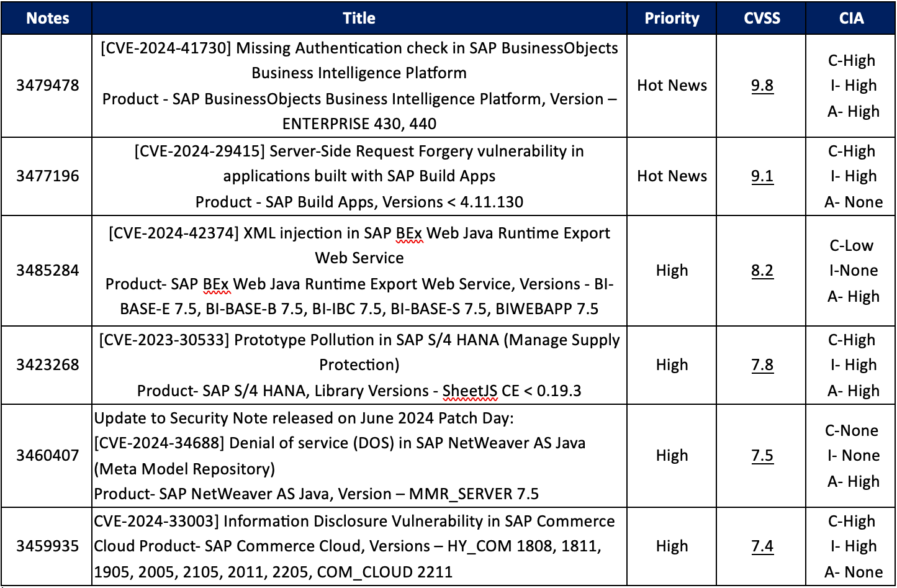Viewport: 897px width, 588px height.
Task: Click the CVE-2024-42374 XML injection title cell
Action: point(359,271)
